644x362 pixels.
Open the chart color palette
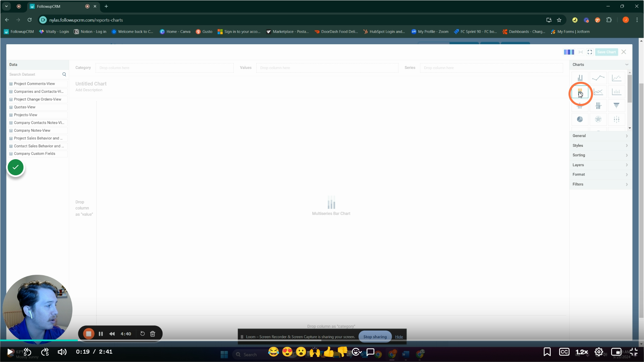click(x=569, y=52)
